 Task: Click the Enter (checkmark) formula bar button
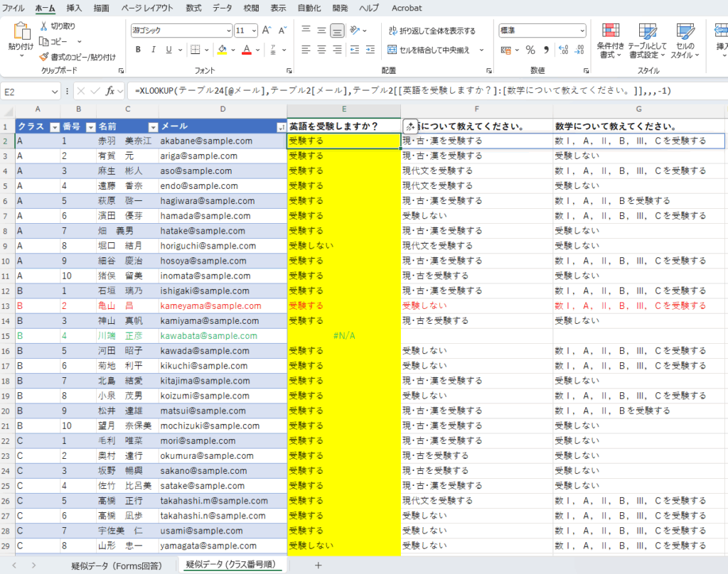pos(95,91)
